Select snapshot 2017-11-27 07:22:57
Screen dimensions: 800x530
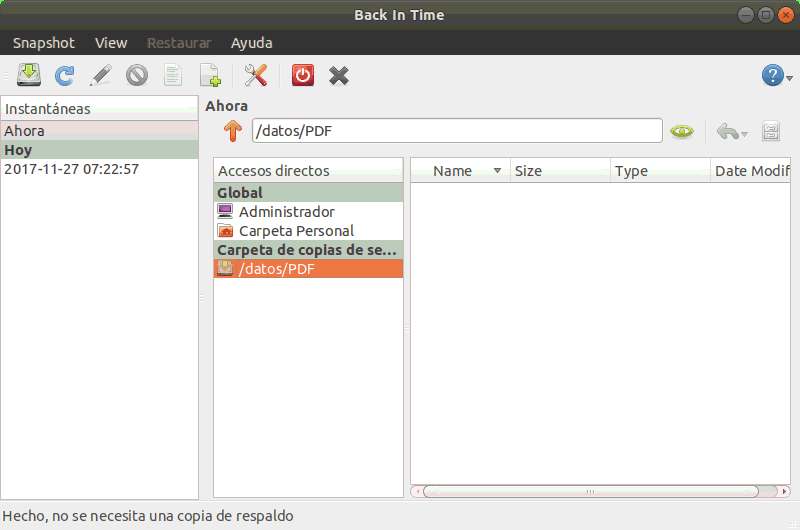pos(99,169)
